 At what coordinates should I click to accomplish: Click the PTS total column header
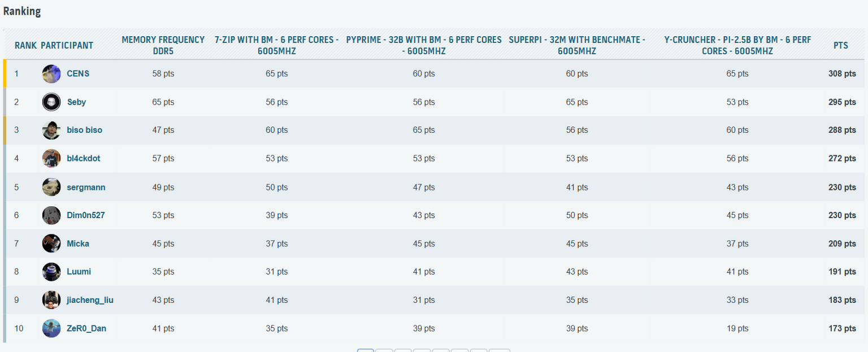click(x=840, y=45)
